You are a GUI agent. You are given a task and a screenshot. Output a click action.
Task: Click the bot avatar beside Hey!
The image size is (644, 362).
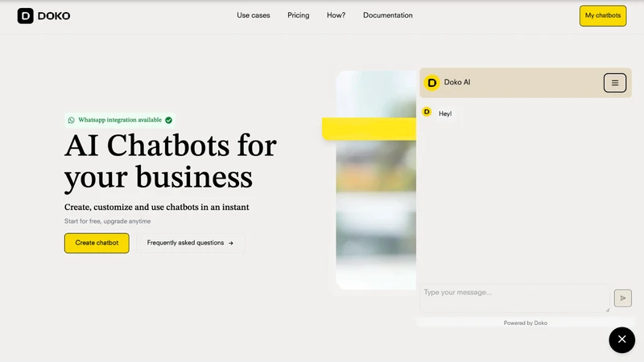click(427, 112)
